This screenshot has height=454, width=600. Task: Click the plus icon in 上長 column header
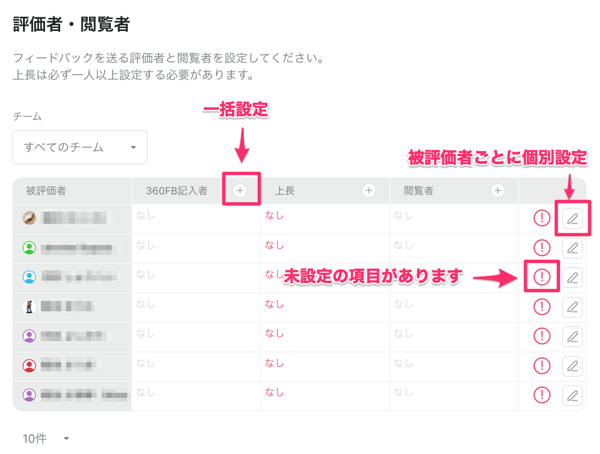(x=369, y=190)
